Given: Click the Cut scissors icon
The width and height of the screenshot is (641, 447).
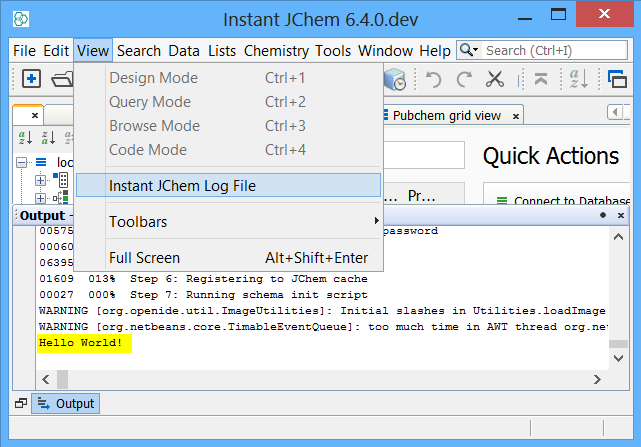Looking at the screenshot, I should tap(495, 79).
